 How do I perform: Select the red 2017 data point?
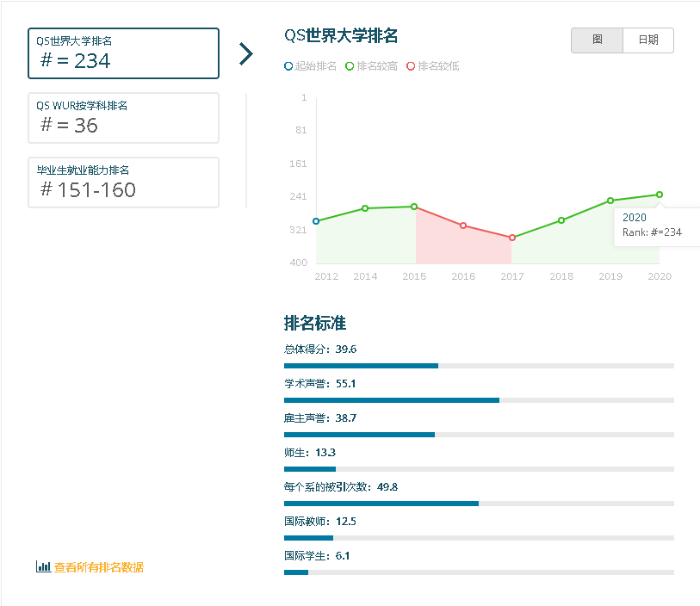(x=512, y=237)
